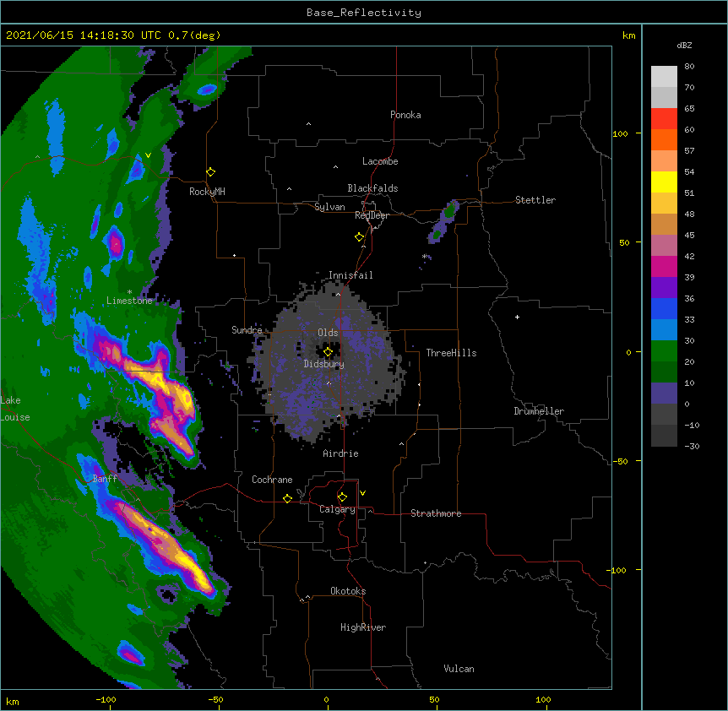728x711 pixels.
Task: Select the Airdrie map label
Action: pyautogui.click(x=341, y=453)
